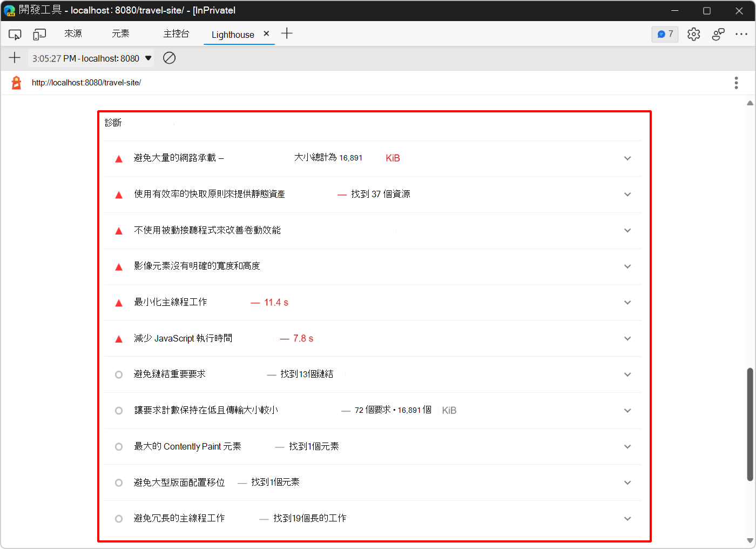Activate the inspect element tool icon
The height and width of the screenshot is (549, 756).
15,35
